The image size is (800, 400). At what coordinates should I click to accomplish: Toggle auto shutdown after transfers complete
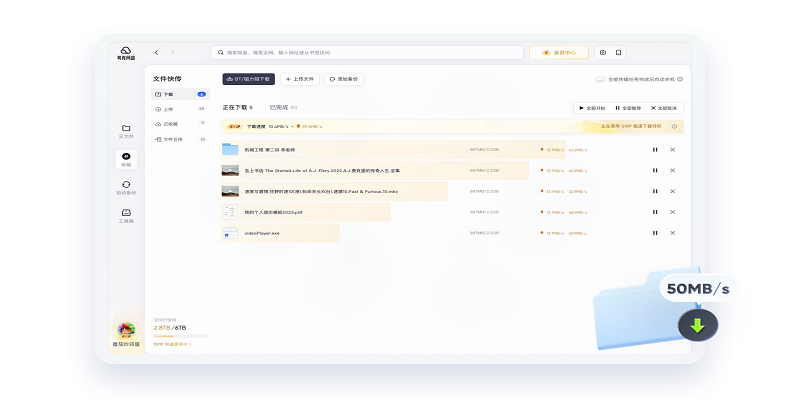pos(600,79)
